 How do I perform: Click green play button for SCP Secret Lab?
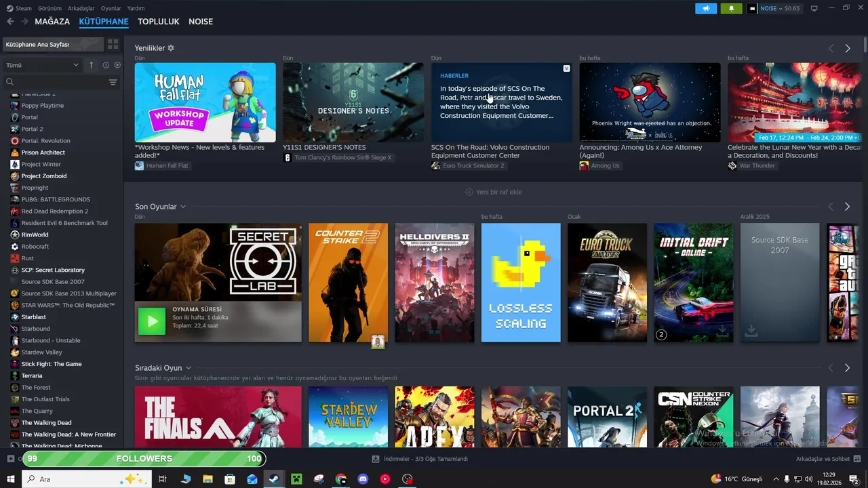click(x=152, y=321)
